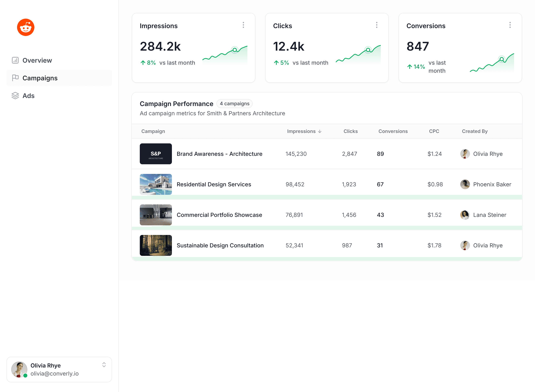
Task: Click Olivia Rhye's avatar in Created By column
Action: 465,154
